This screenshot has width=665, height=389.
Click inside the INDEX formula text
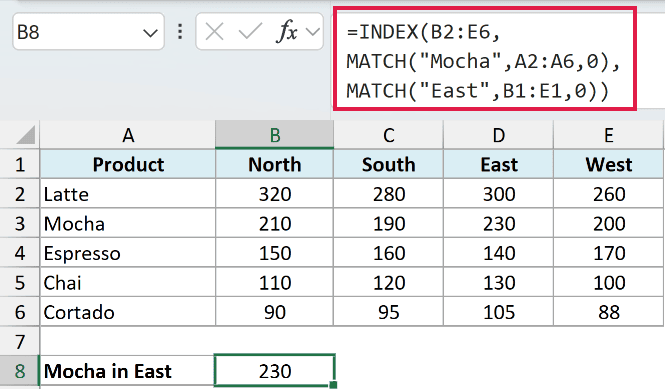tap(484, 61)
